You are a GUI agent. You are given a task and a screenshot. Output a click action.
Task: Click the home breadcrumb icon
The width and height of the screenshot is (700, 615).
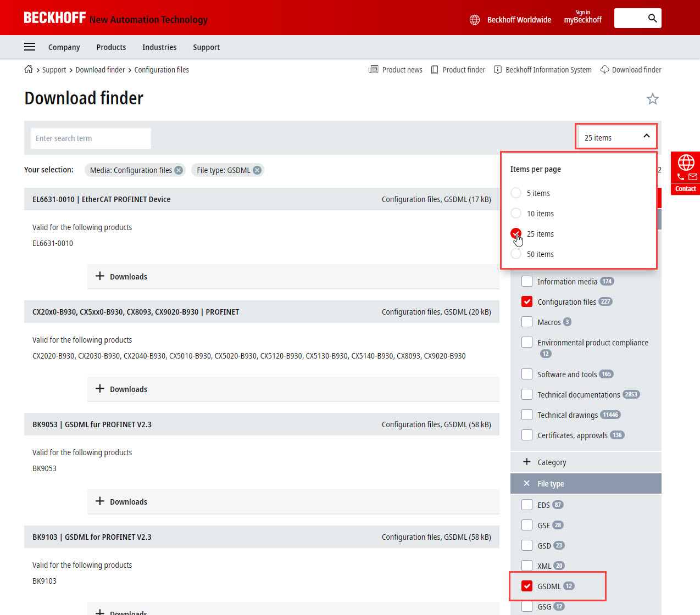point(27,69)
